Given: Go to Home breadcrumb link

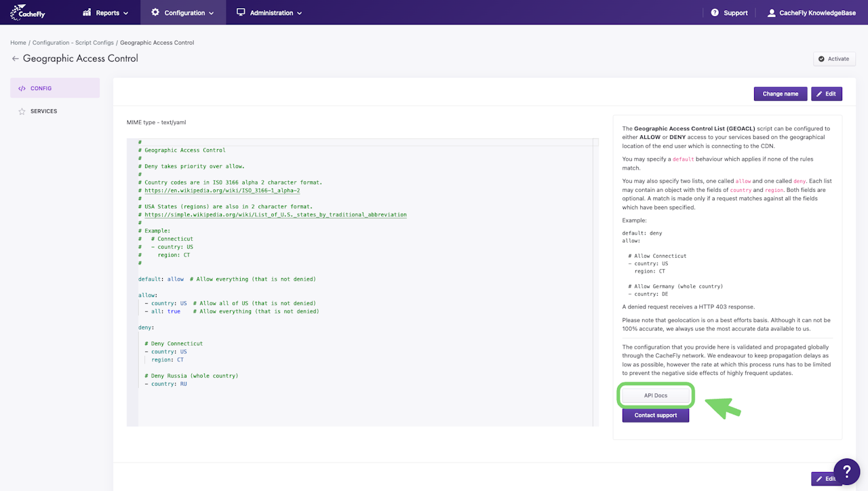Looking at the screenshot, I should click(x=18, y=43).
